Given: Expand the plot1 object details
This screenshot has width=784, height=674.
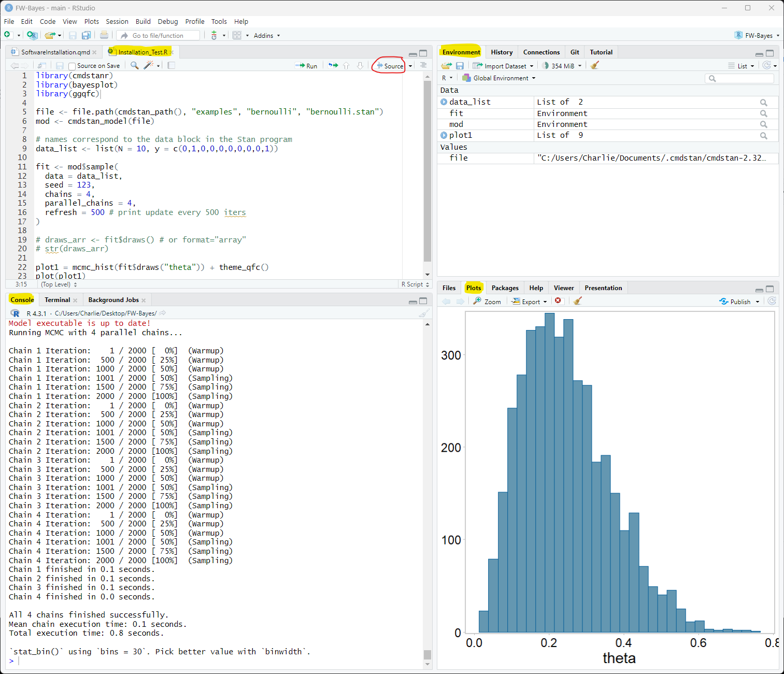Looking at the screenshot, I should click(x=444, y=135).
